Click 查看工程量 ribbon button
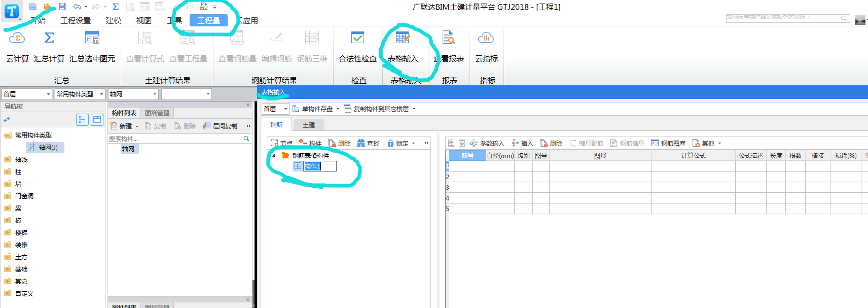 pos(188,47)
